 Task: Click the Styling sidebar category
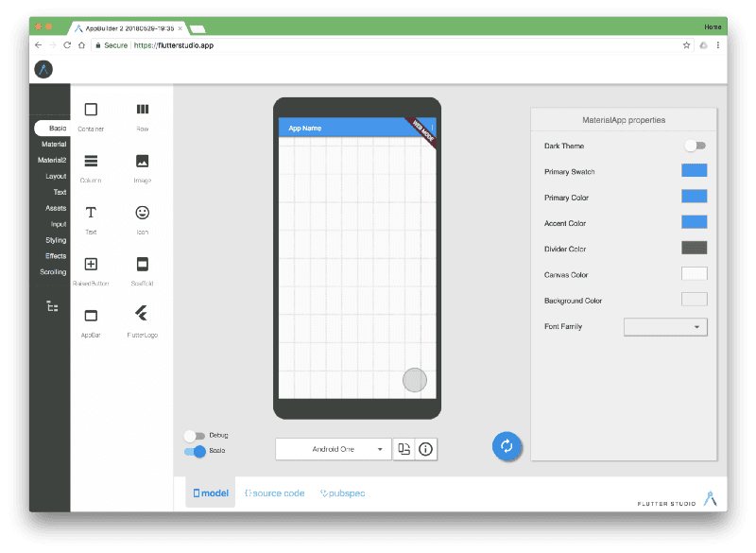55,239
